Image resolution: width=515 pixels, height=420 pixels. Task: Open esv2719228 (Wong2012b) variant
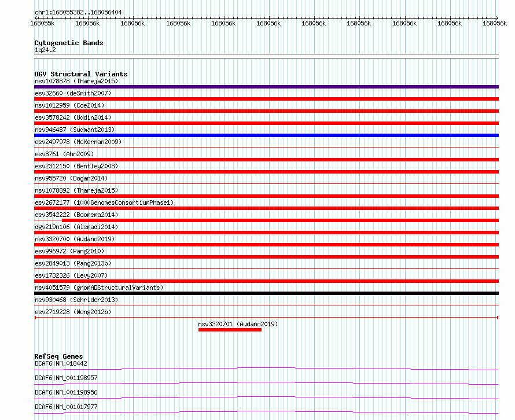click(x=73, y=312)
